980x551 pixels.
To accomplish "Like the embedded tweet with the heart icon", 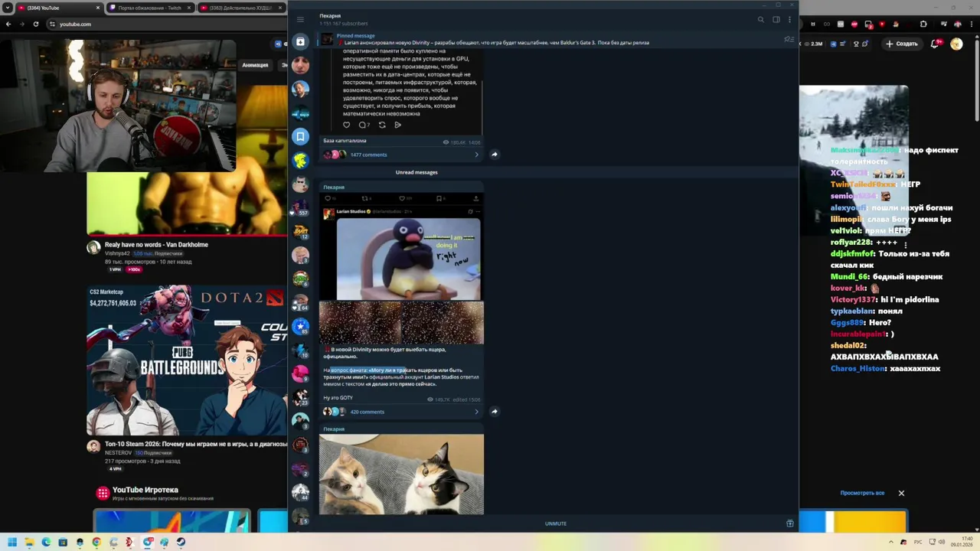I will (x=401, y=198).
